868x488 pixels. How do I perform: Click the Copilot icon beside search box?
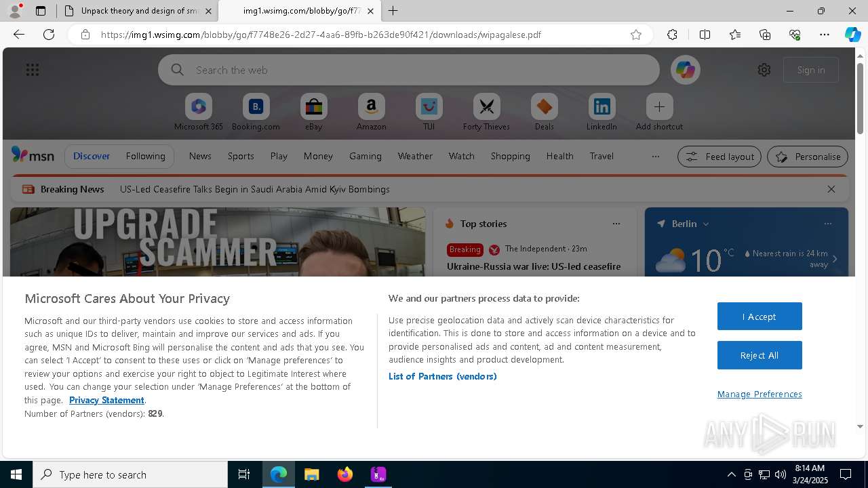[x=686, y=70]
